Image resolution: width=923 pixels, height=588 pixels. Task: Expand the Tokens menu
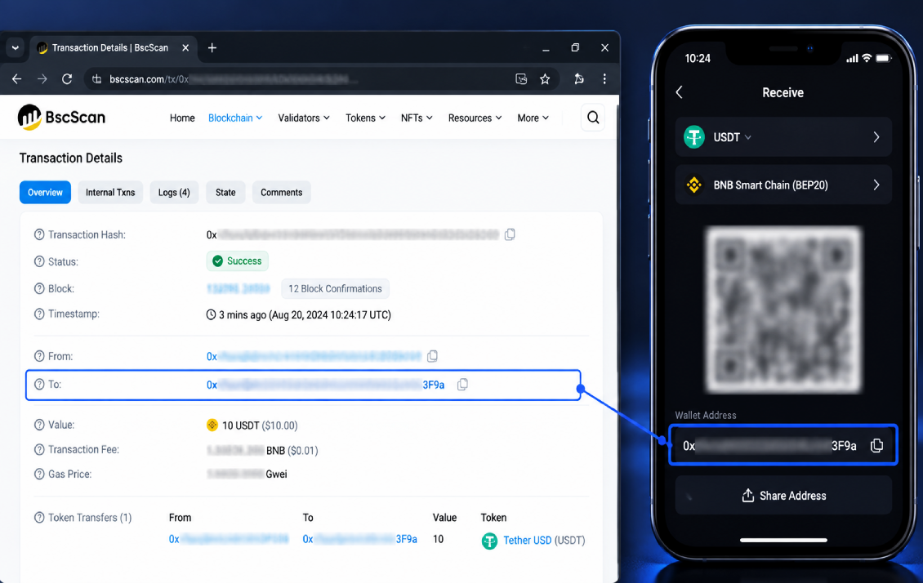pos(366,118)
